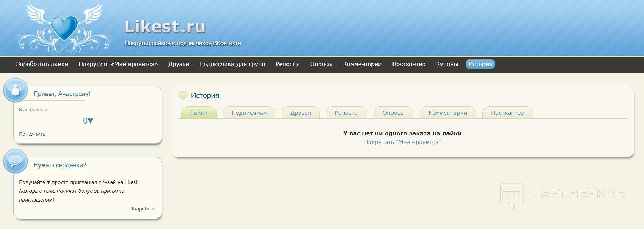Go to Накрутить «Мне нравится» menu item
The width and height of the screenshot is (644, 229).
click(118, 64)
